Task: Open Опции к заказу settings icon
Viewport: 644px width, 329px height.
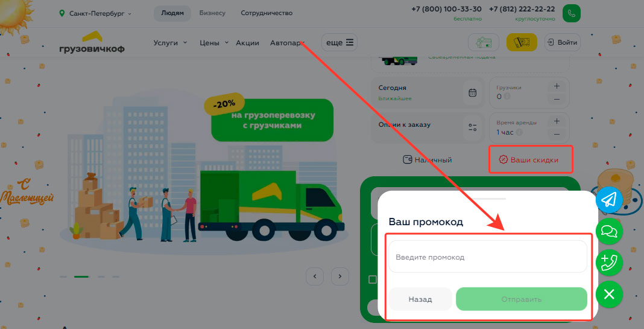Action: 472,127
